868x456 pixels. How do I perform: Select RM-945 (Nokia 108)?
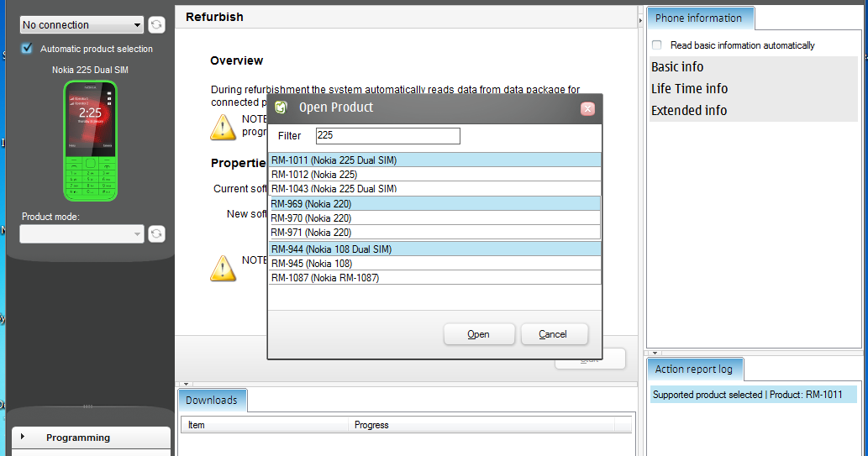[434, 264]
